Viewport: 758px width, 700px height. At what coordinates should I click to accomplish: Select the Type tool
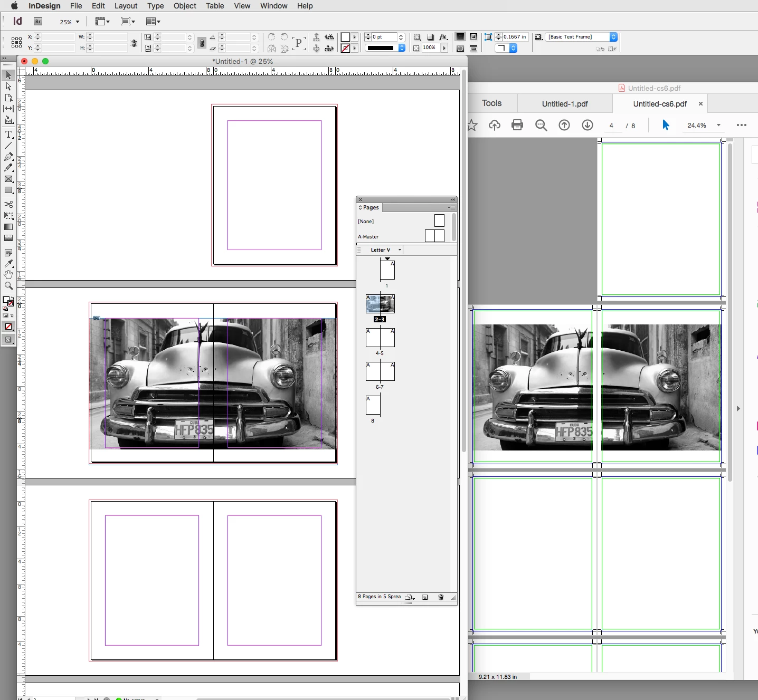point(8,135)
